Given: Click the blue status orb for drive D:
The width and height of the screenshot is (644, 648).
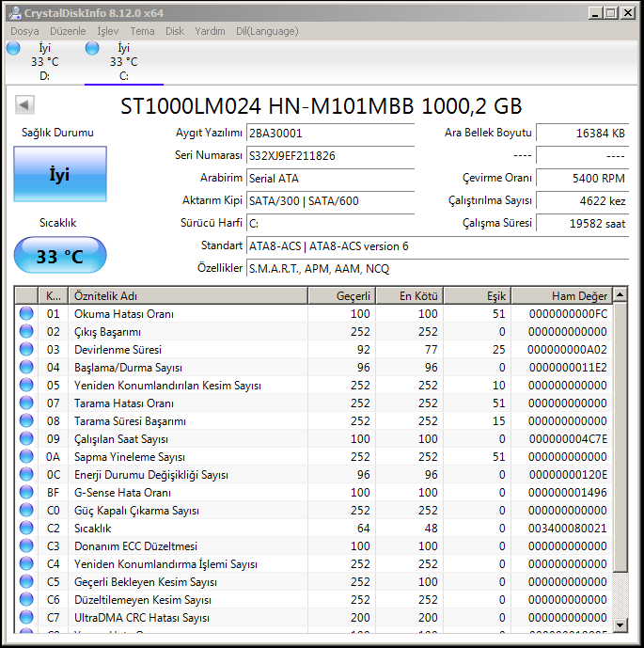Looking at the screenshot, I should click(x=13, y=48).
